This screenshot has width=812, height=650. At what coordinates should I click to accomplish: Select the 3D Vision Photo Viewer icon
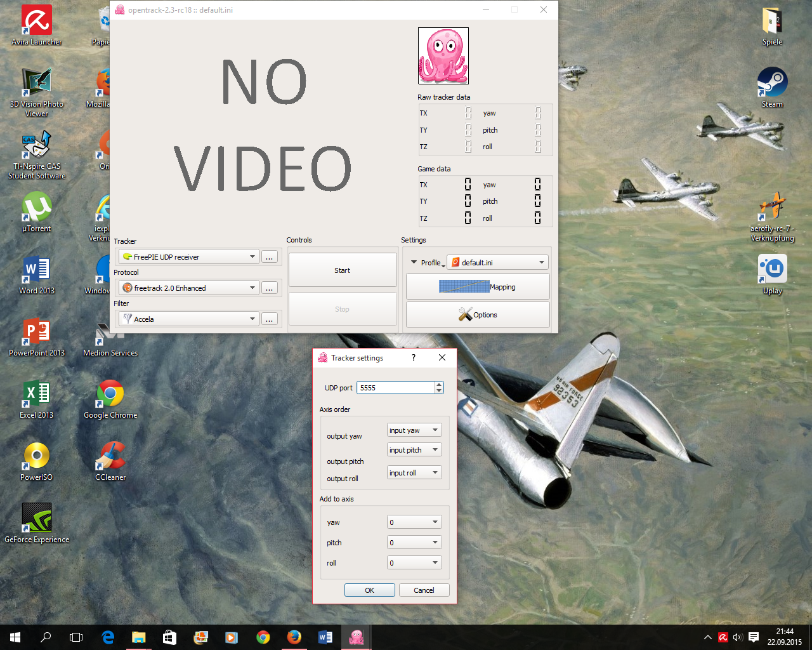(x=37, y=92)
